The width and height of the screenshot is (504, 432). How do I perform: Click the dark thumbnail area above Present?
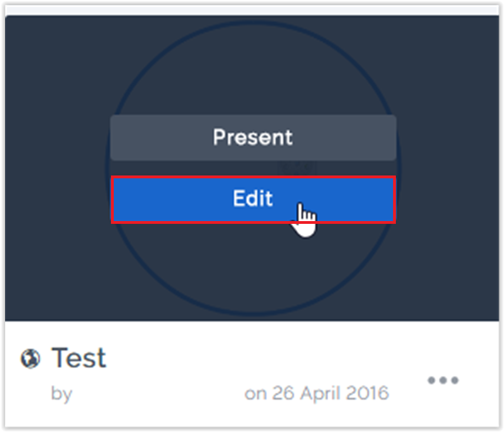253,67
